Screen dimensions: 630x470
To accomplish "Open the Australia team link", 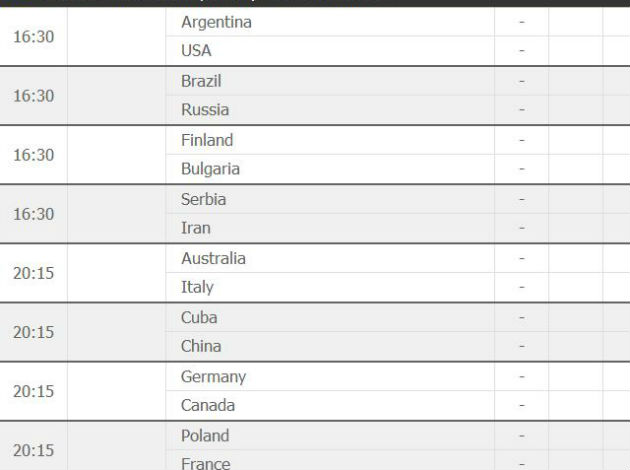I will [x=213, y=258].
